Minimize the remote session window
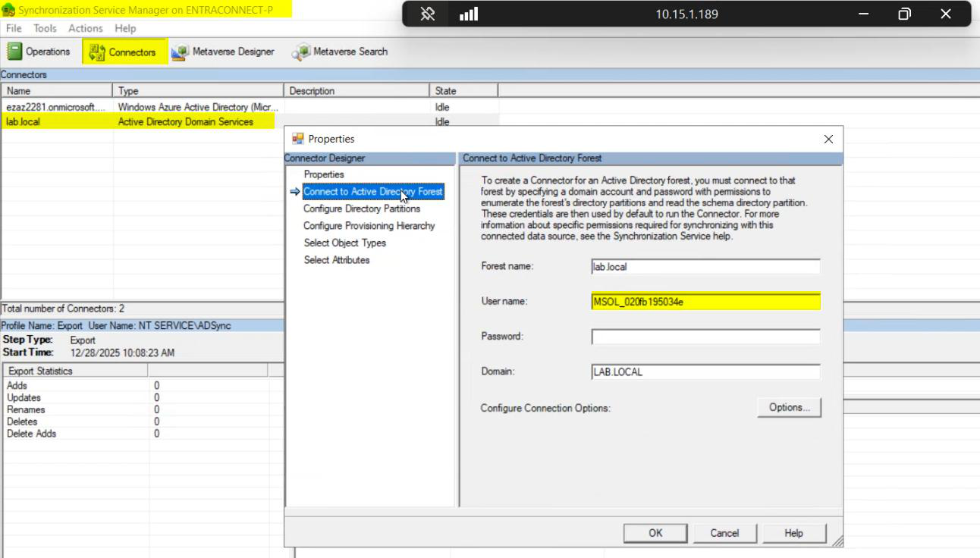 (x=863, y=14)
